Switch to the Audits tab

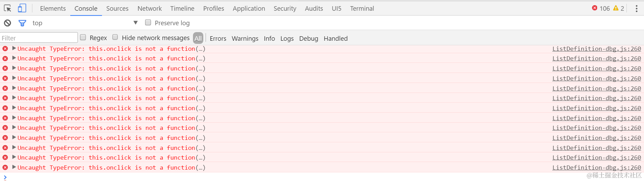click(x=314, y=9)
